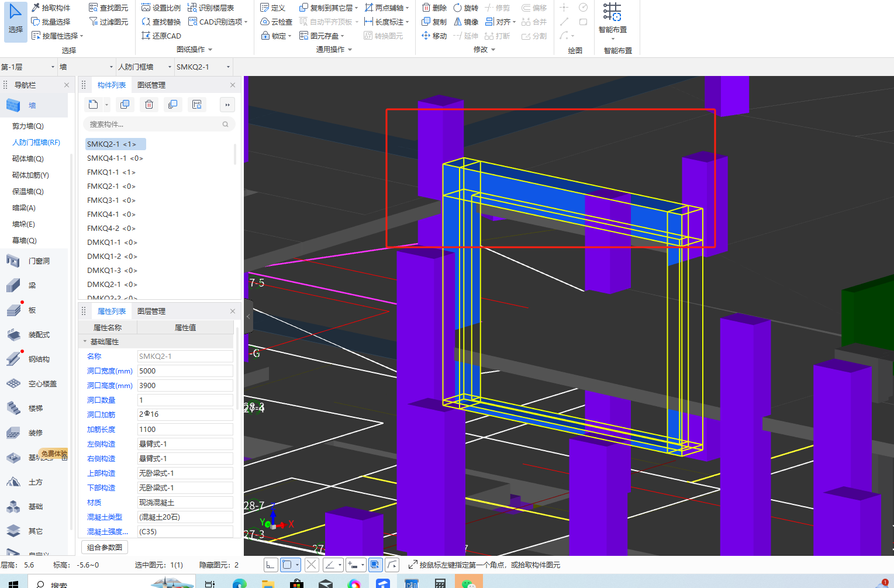Expand 通用操作 ribbon group menu
This screenshot has width=894, height=588.
334,50
